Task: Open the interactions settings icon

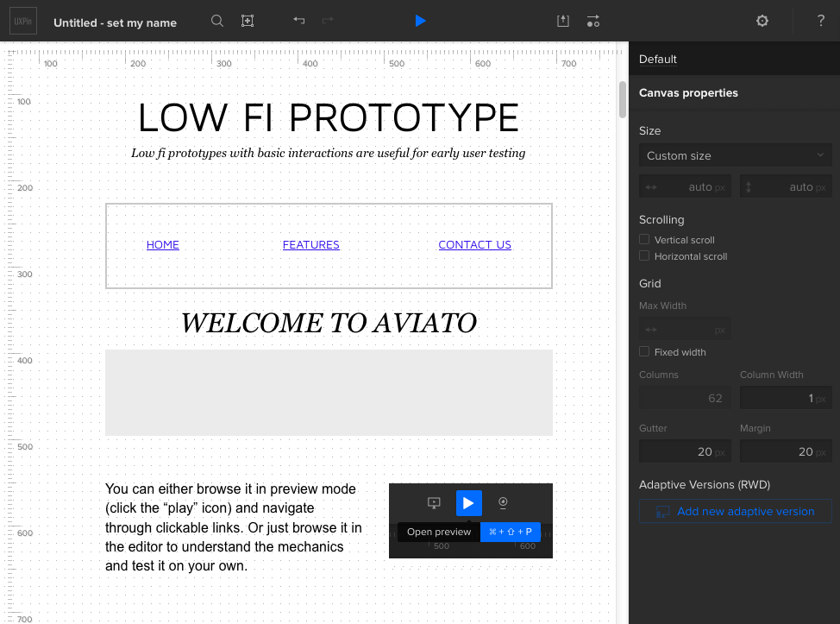Action: pyautogui.click(x=593, y=21)
